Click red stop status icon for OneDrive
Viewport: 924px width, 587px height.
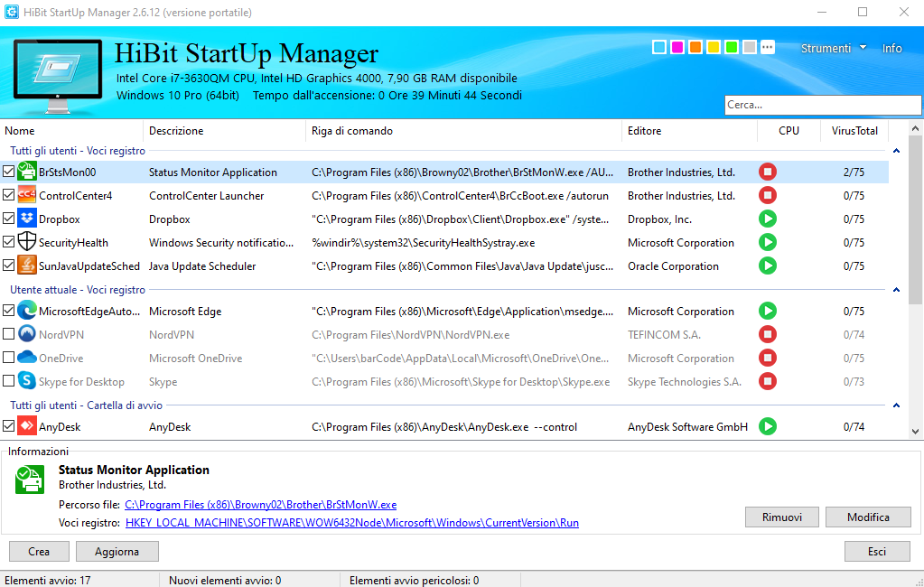[x=767, y=358]
